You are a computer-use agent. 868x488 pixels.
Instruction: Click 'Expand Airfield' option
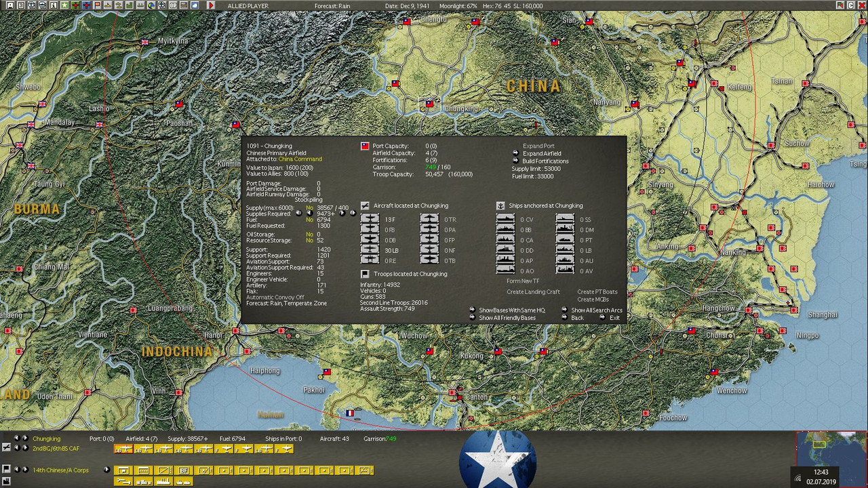tap(542, 154)
